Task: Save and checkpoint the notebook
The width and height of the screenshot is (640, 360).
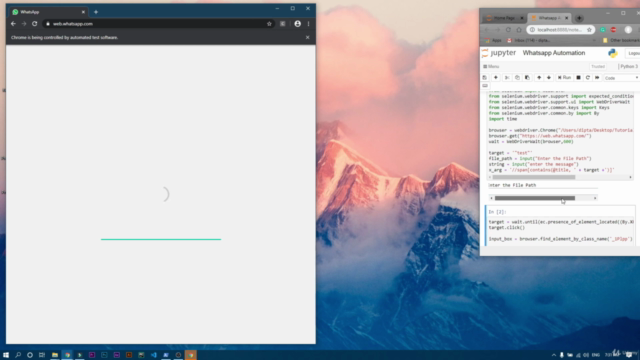Action: click(485, 78)
